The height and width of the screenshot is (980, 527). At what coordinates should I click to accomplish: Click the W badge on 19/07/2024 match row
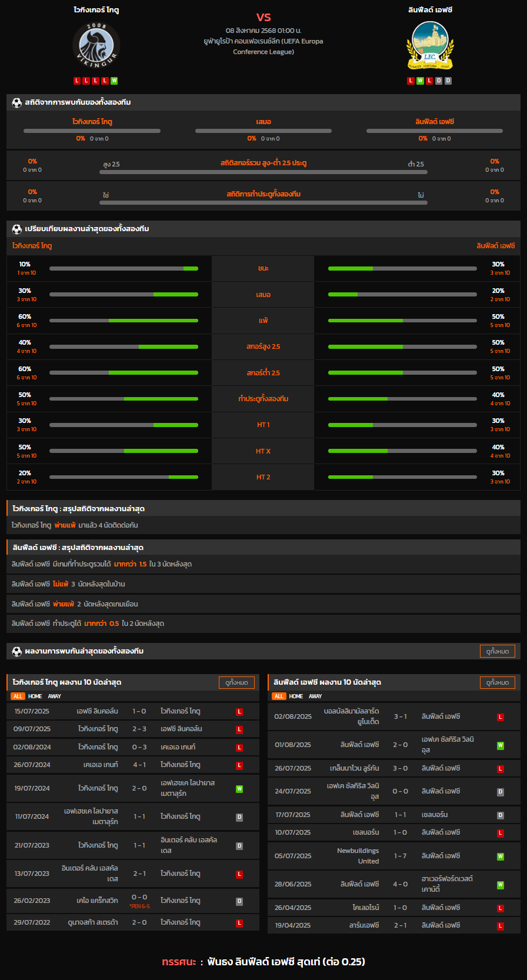point(239,789)
